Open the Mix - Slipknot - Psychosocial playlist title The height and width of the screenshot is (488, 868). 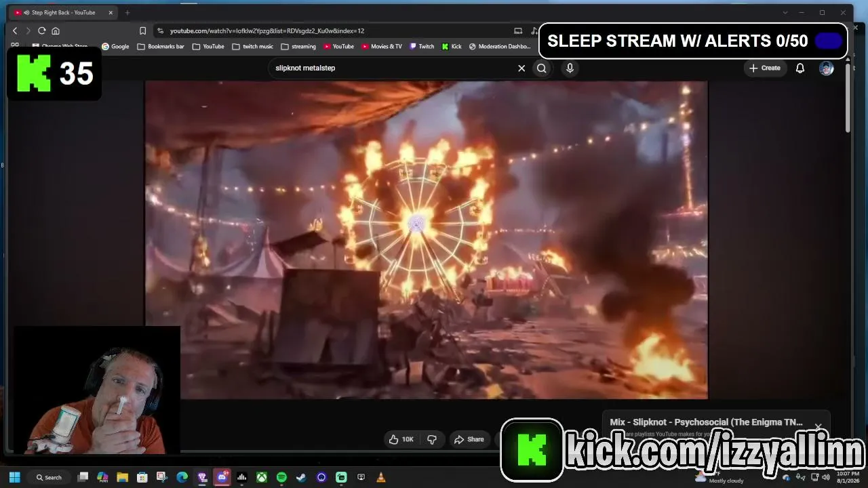click(x=706, y=422)
